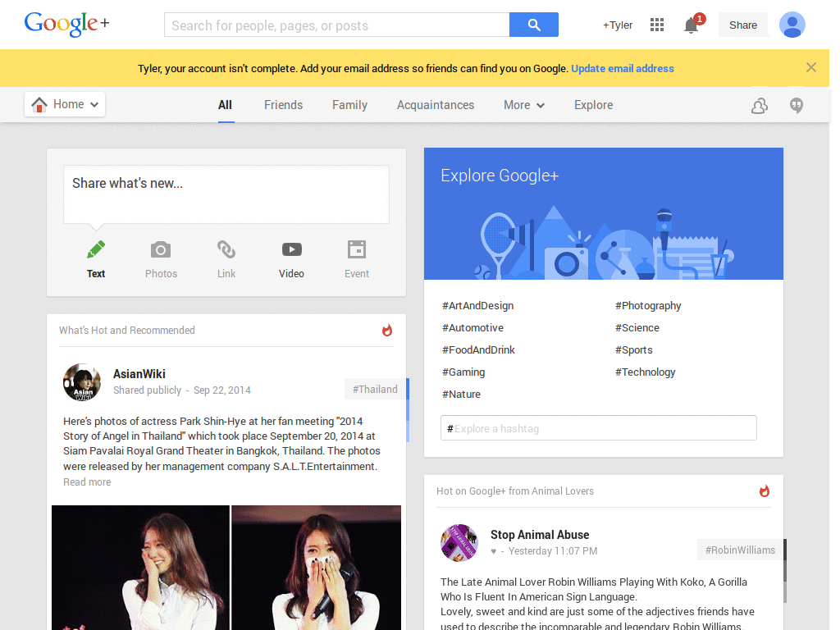Click the blue search magnifier button
Image resolution: width=840 pixels, height=630 pixels.
(x=533, y=25)
